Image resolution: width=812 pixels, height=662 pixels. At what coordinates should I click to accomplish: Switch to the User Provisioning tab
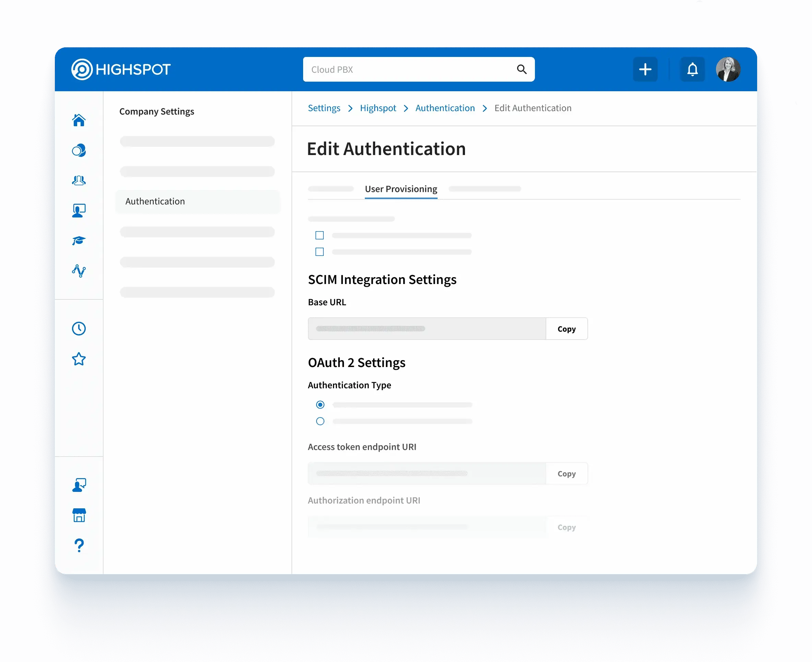pyautogui.click(x=401, y=189)
